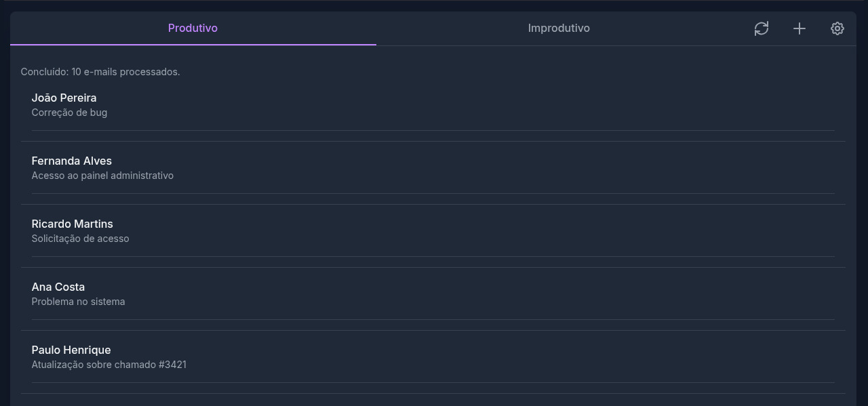The image size is (868, 406).
Task: Open the "Problema no sistema" subject
Action: 78,302
